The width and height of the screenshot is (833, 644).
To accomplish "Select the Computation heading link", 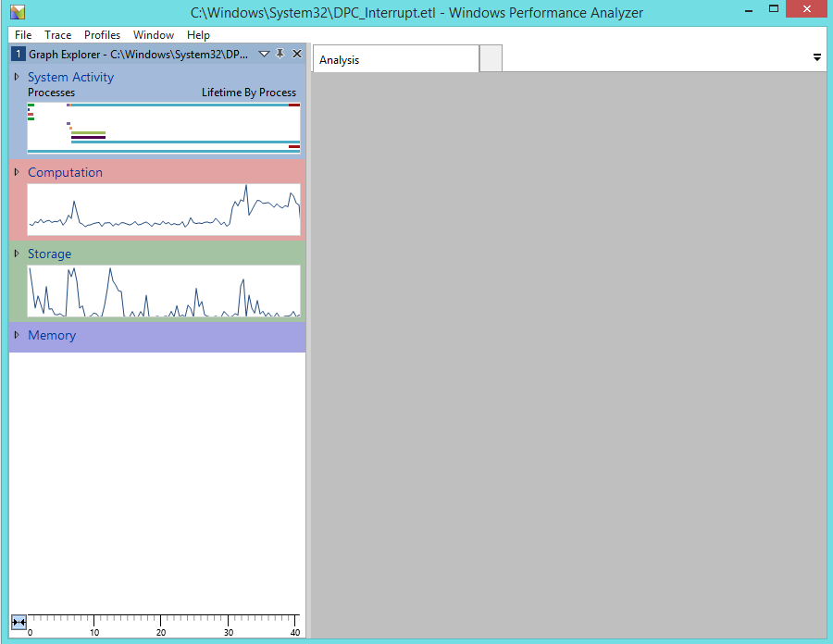I will 65,172.
